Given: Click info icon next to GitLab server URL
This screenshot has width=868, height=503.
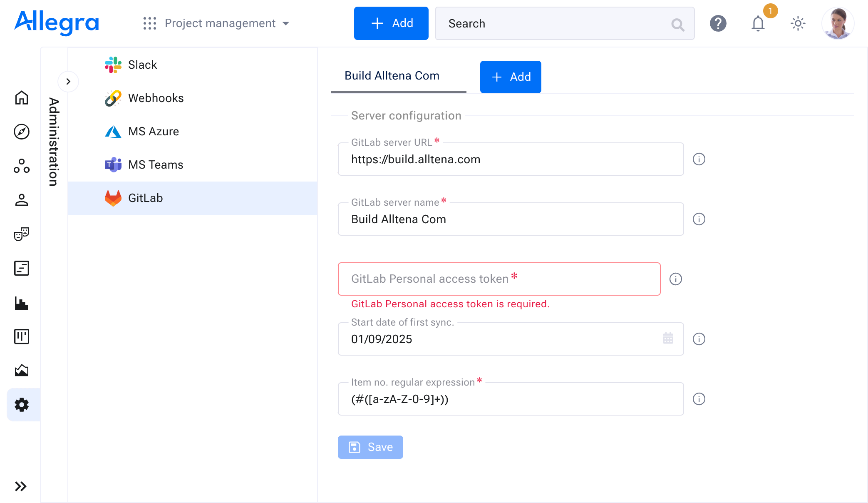Looking at the screenshot, I should (x=698, y=159).
